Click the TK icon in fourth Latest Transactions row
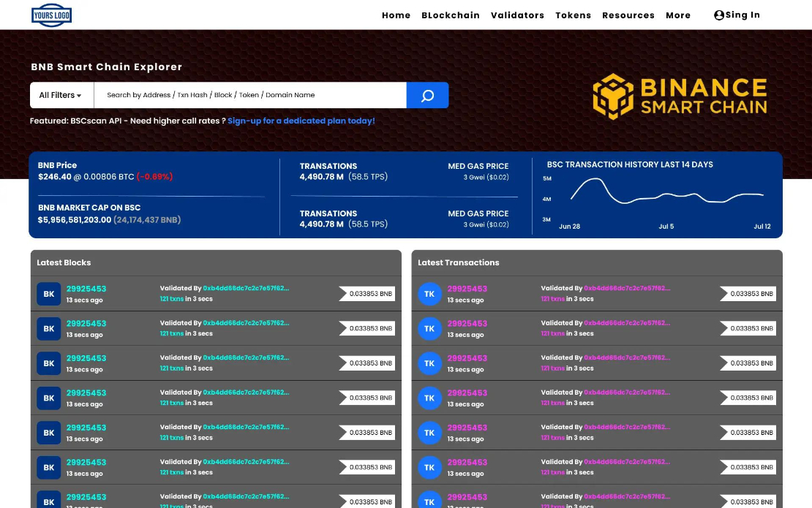812x508 pixels. (x=429, y=398)
